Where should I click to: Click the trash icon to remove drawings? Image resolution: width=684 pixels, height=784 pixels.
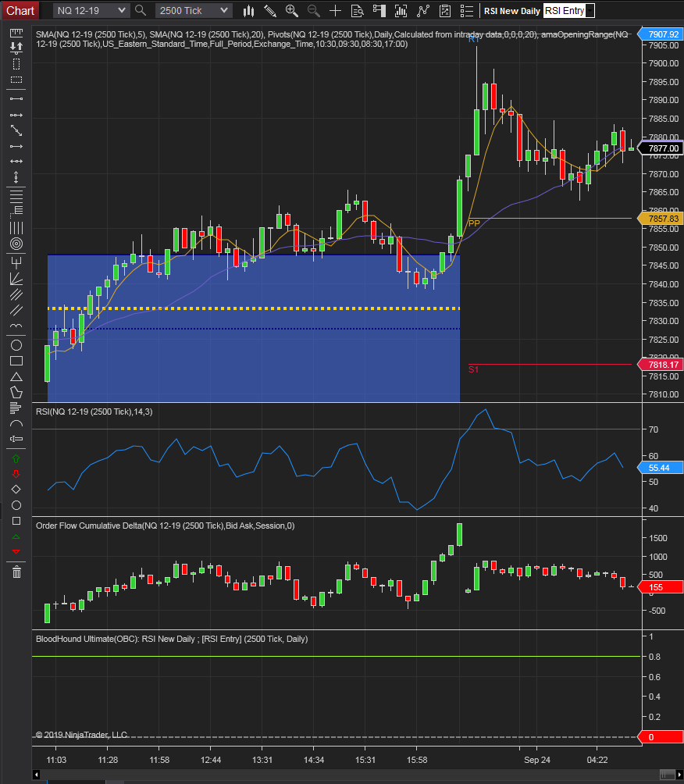pyautogui.click(x=16, y=572)
